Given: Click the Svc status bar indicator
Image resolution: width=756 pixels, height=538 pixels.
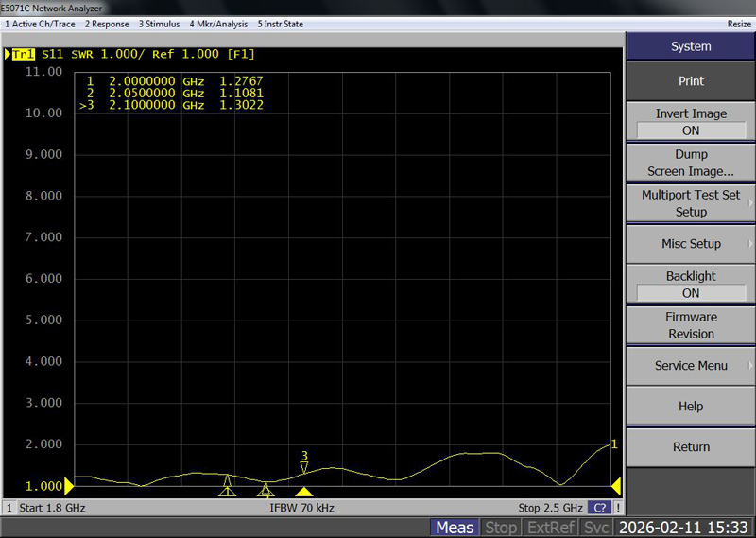Looking at the screenshot, I should (597, 528).
